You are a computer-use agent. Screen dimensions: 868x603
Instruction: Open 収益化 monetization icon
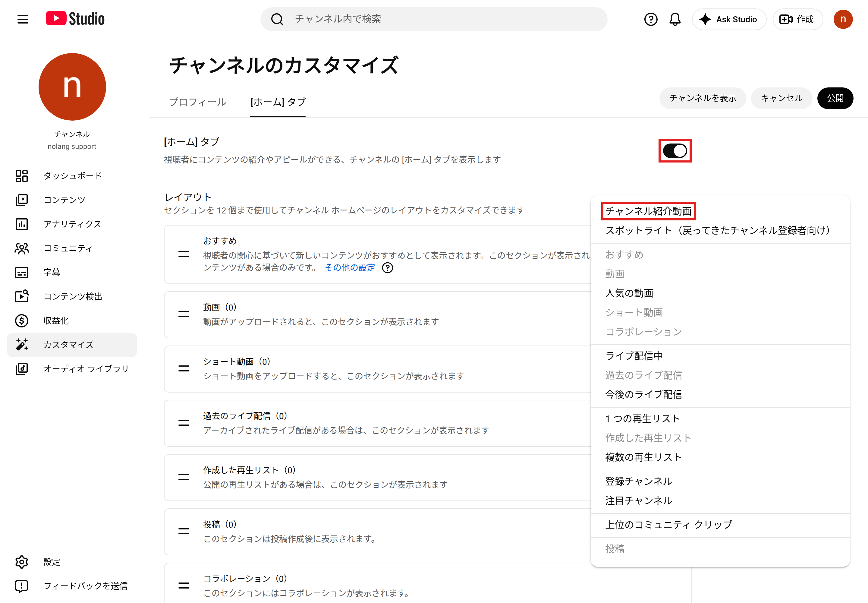[21, 320]
